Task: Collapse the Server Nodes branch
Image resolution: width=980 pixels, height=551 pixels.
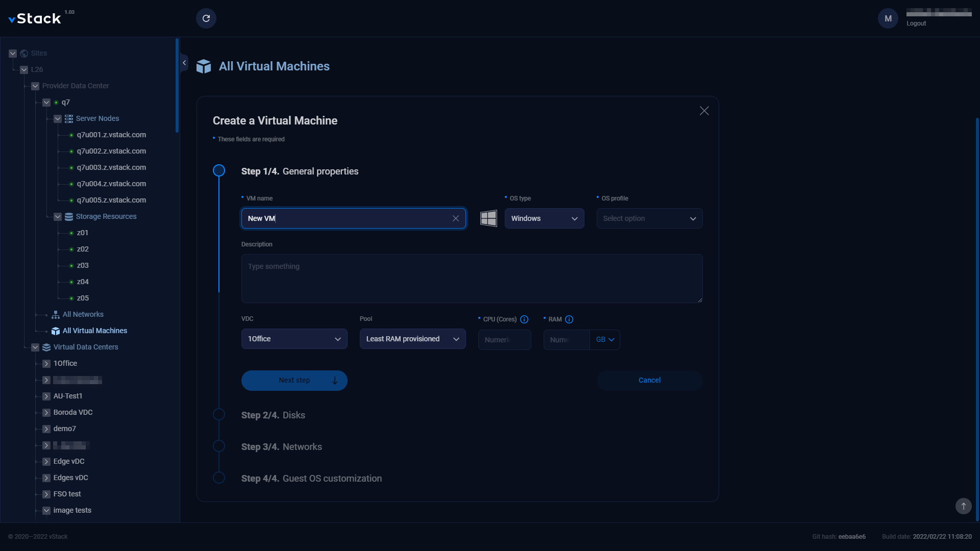Action: tap(58, 118)
